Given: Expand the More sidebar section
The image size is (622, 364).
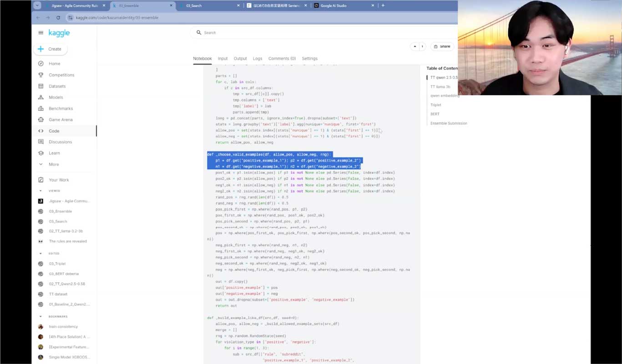Looking at the screenshot, I should click(x=41, y=164).
